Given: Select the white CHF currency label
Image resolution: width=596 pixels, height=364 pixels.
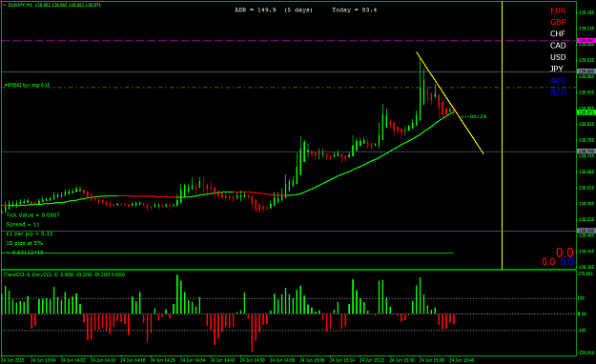Looking at the screenshot, I should point(558,33).
